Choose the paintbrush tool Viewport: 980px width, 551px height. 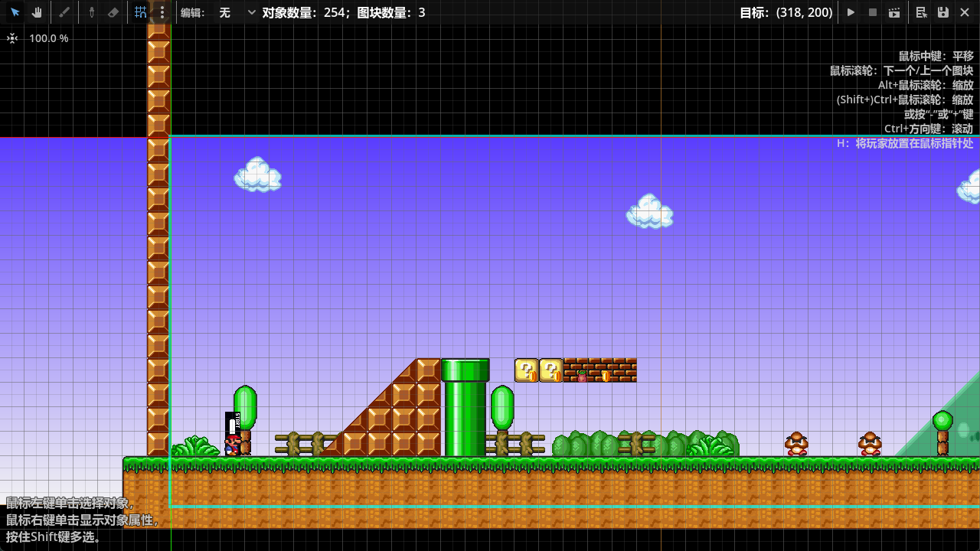65,12
